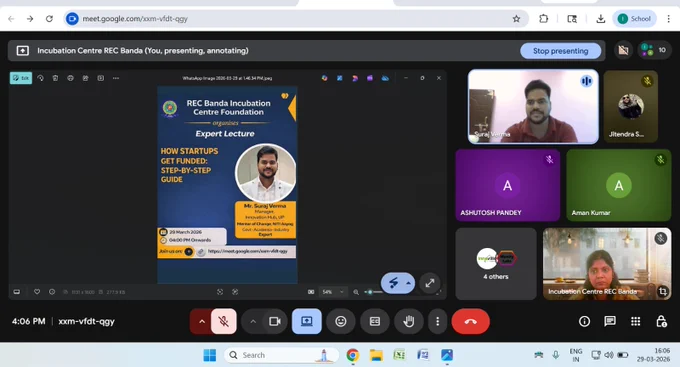Click the zoom out magnifier icon
Image resolution: width=680 pixels, height=367 pixels.
356,292
